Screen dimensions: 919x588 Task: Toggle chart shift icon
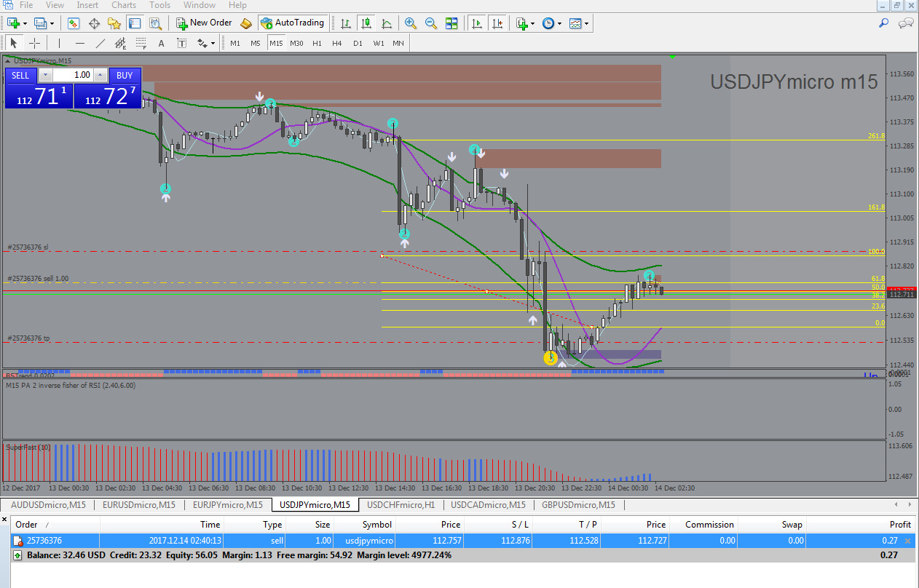click(x=497, y=23)
